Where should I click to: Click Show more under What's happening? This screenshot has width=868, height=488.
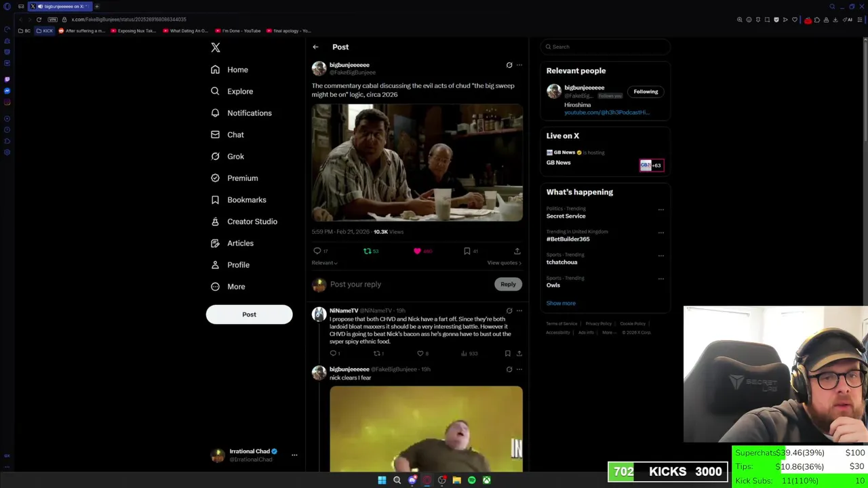[x=561, y=304]
